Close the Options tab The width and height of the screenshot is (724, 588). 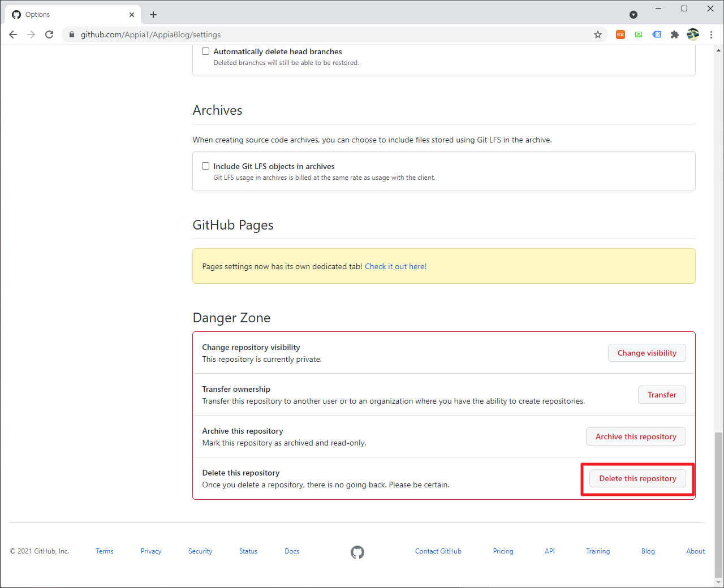pyautogui.click(x=132, y=15)
